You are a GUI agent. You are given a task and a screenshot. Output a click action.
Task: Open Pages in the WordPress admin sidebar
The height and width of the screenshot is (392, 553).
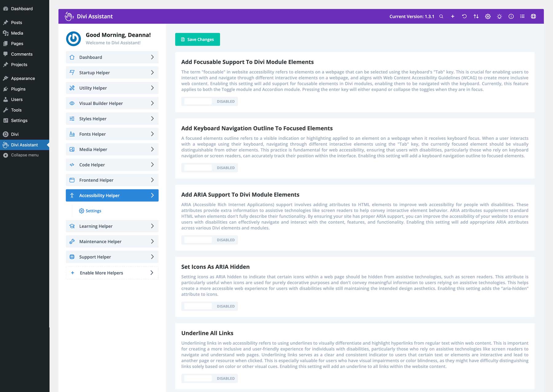(x=25, y=44)
